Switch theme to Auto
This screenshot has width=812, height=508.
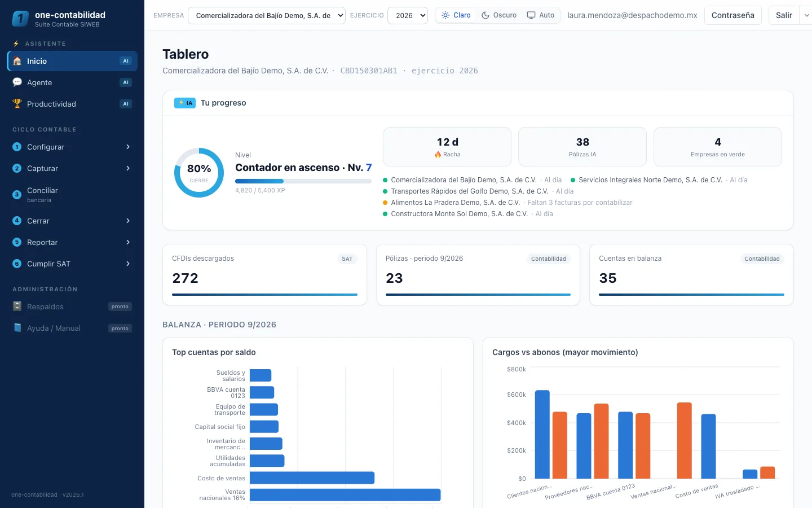tap(541, 15)
